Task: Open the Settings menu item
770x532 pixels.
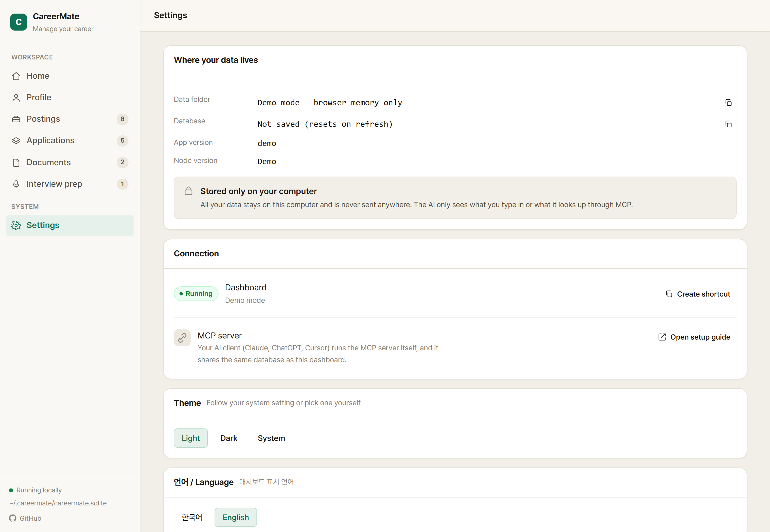Action: tap(70, 225)
